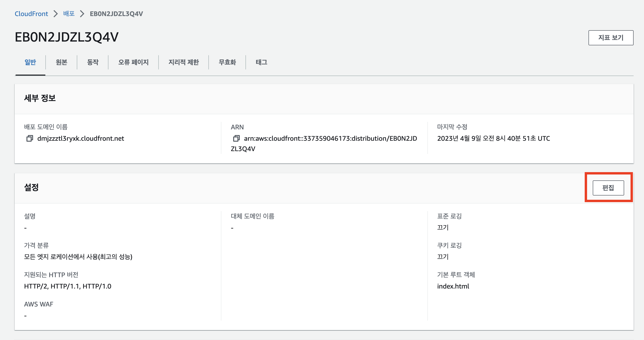Screen dimensions: 644x340
Task: Copy the distribution domain name icon
Action: tap(30, 138)
